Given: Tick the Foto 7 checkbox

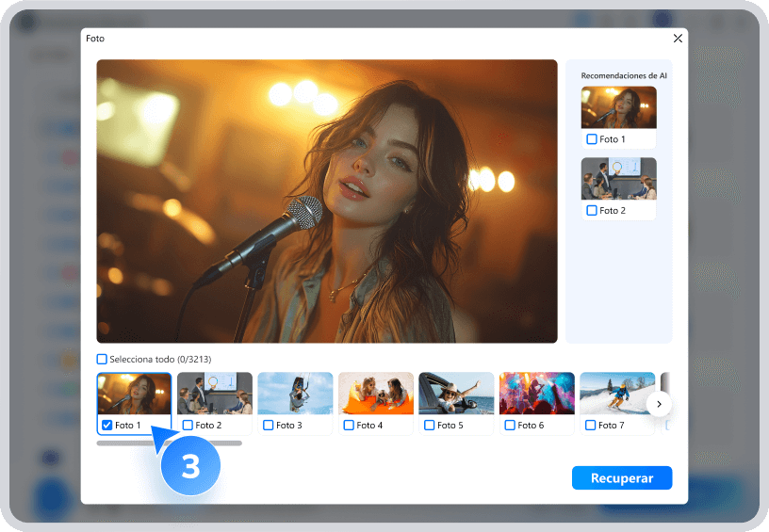Looking at the screenshot, I should coord(591,426).
